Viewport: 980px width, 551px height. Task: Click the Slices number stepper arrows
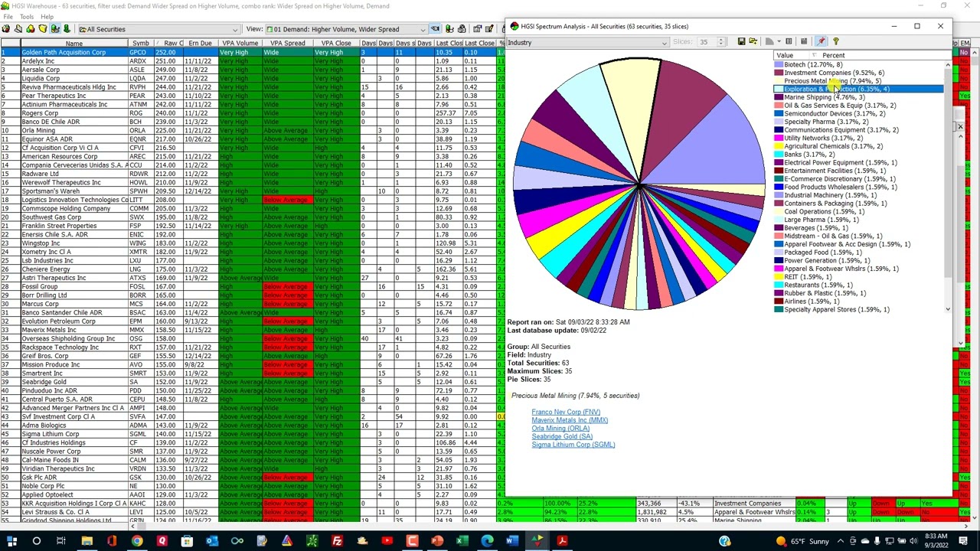click(x=721, y=42)
